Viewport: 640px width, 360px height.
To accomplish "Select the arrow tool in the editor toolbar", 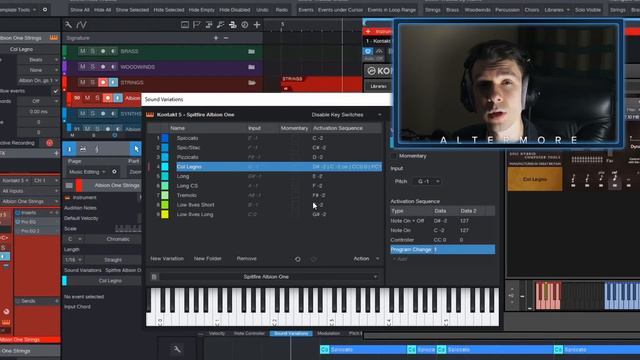I will pyautogui.click(x=136, y=149).
